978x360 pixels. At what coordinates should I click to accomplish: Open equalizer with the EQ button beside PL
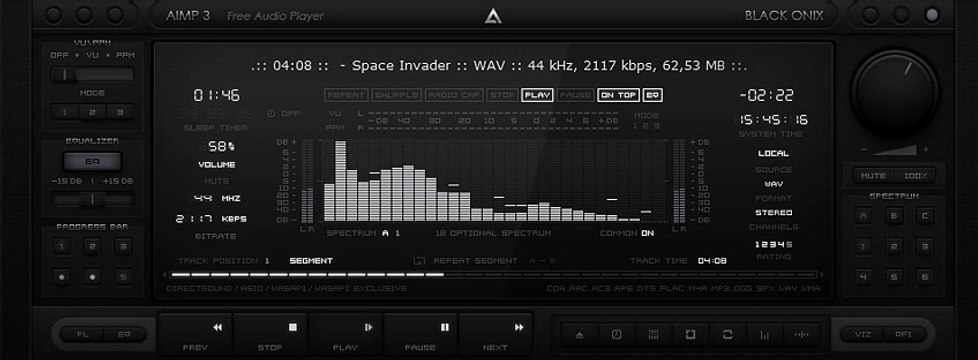124,334
